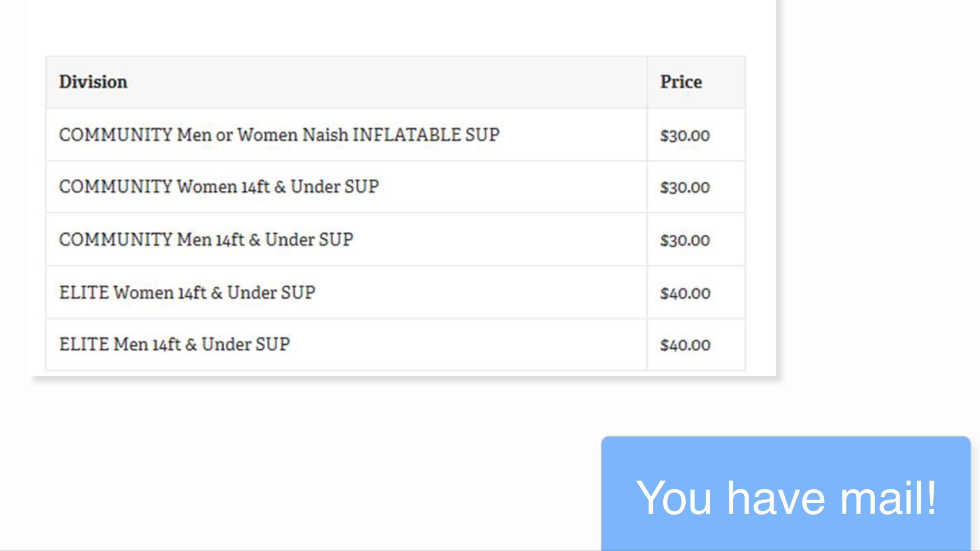Click the word INFLATABLE in the table

pyautogui.click(x=406, y=135)
